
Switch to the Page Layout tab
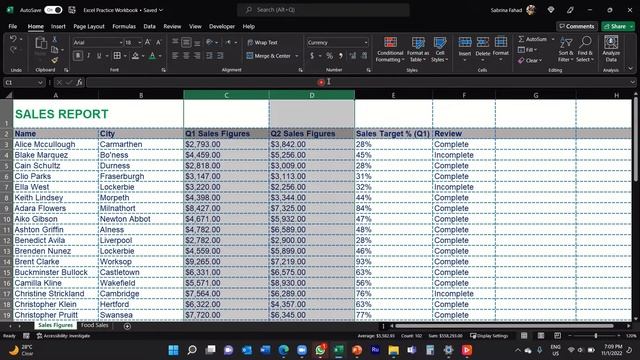[89, 27]
